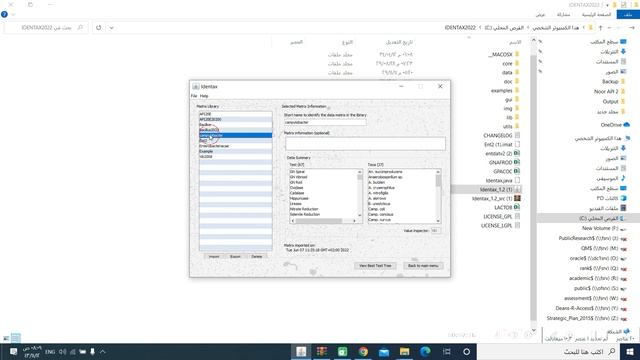Click the Taxa list vertical scrollbar
Screen dimensions: 640x360
pos(438,196)
